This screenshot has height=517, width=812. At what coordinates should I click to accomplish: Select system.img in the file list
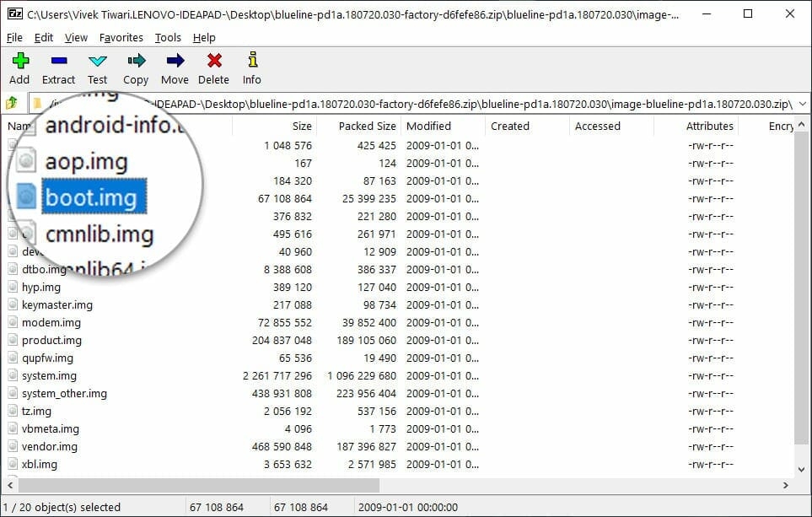pos(49,375)
